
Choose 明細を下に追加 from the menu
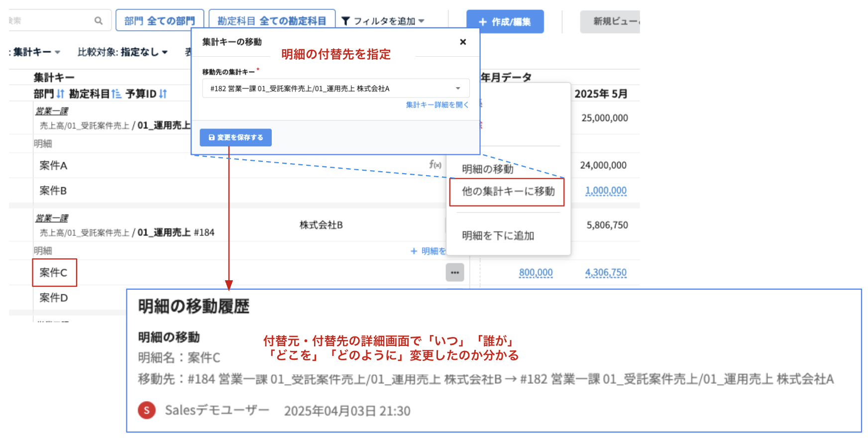pyautogui.click(x=498, y=236)
